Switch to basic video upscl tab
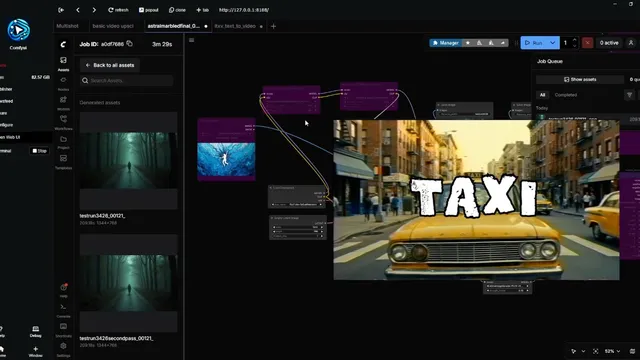The image size is (640, 360). pyautogui.click(x=113, y=26)
